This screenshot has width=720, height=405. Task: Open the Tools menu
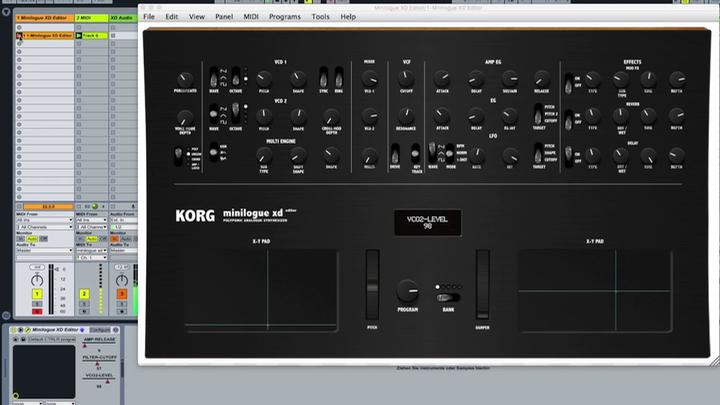(x=321, y=17)
